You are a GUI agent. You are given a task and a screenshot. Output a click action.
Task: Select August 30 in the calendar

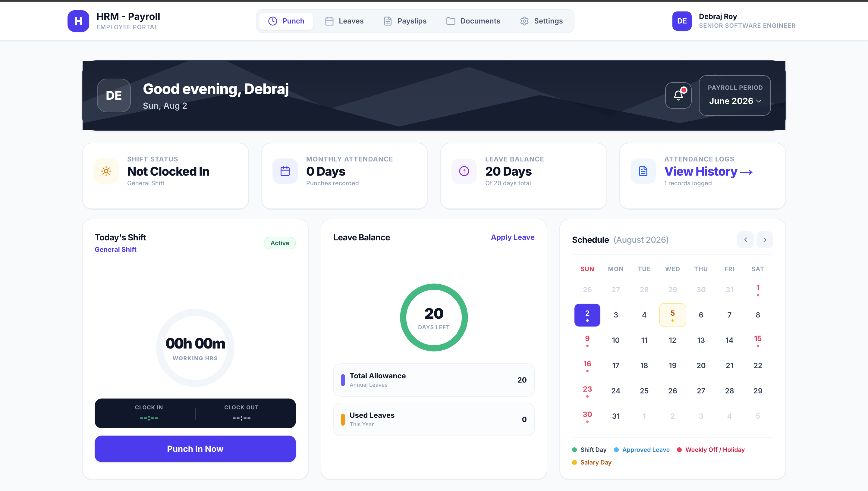(587, 416)
